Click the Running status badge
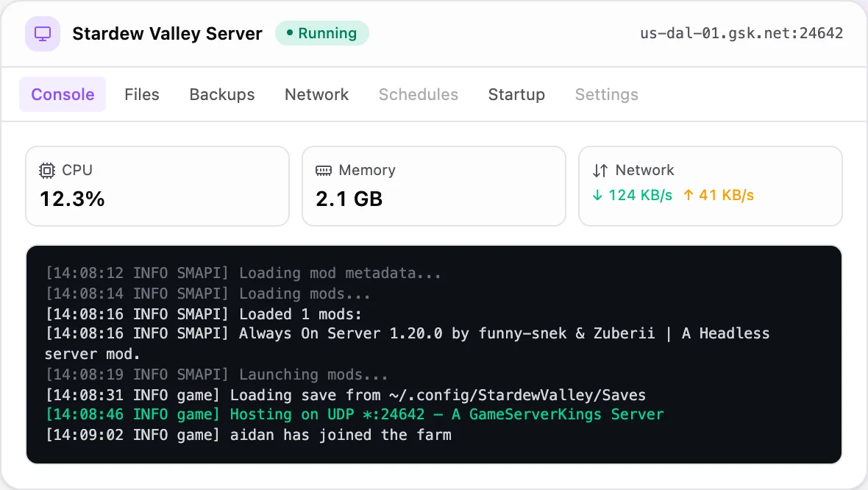The width and height of the screenshot is (868, 490). 321,33
